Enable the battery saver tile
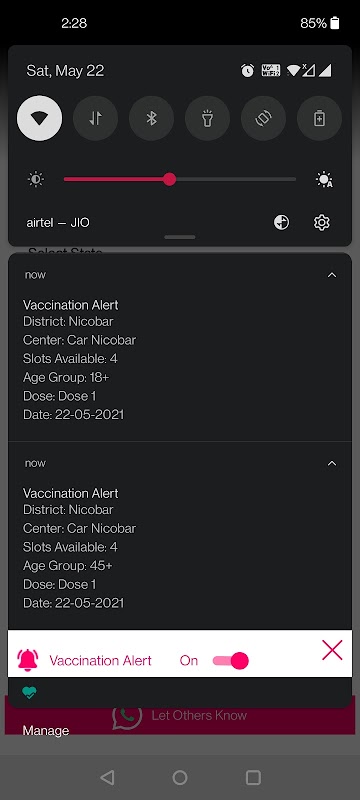Image resolution: width=360 pixels, height=800 pixels. tap(319, 118)
